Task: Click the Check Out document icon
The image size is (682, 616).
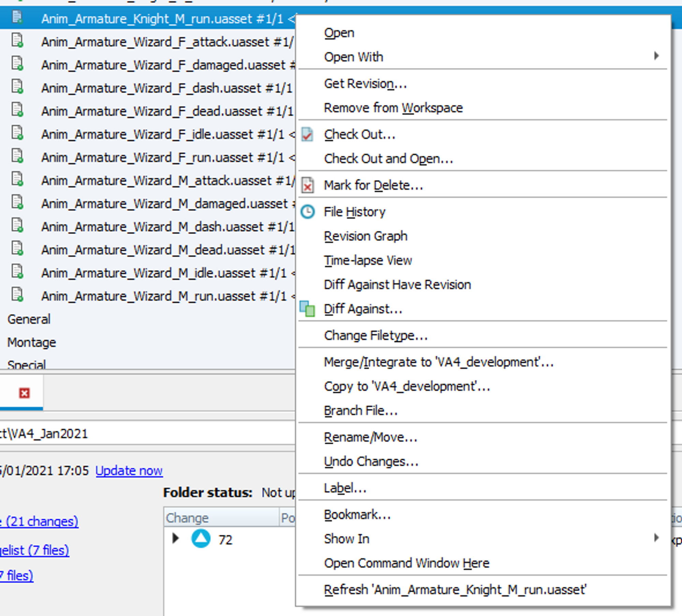Action: pos(307,134)
